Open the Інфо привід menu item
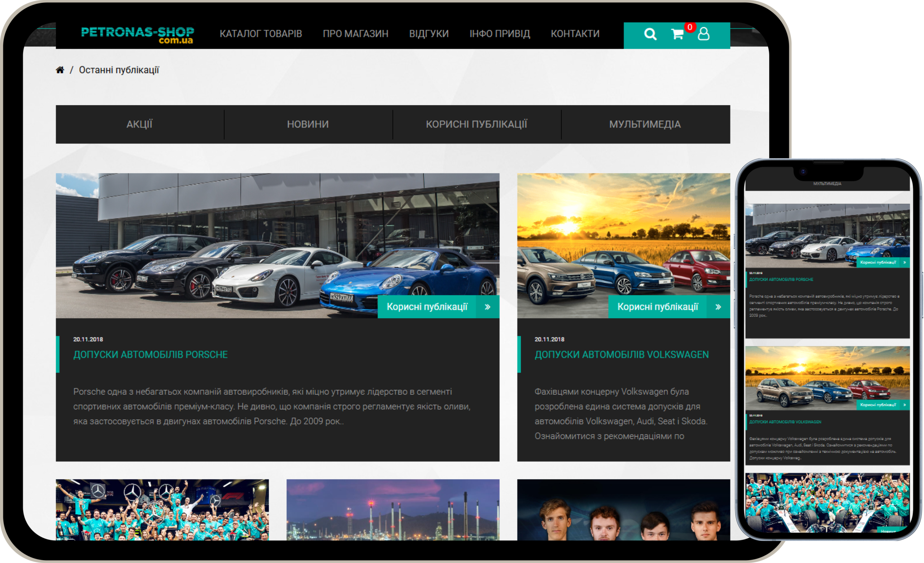 500,34
